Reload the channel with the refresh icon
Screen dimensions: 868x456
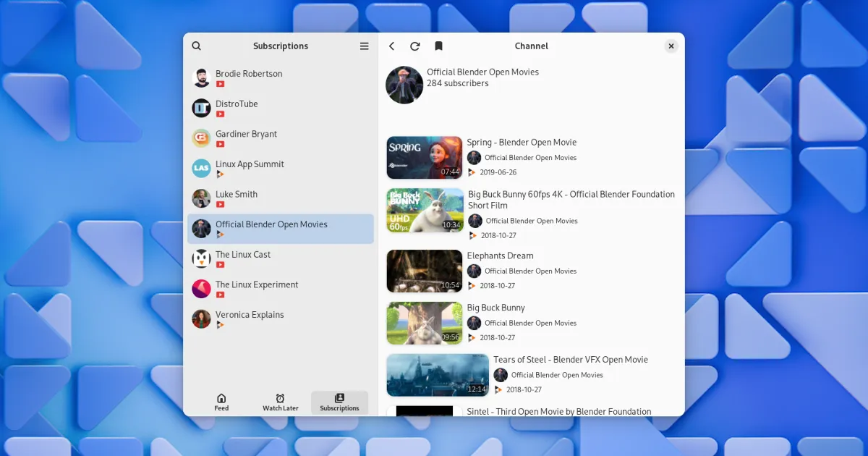click(x=415, y=46)
